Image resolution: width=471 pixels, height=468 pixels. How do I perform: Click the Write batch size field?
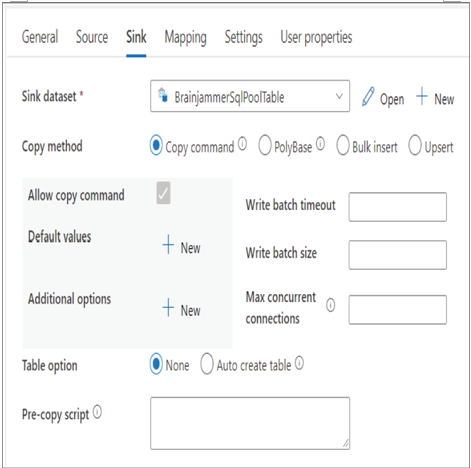click(x=398, y=255)
